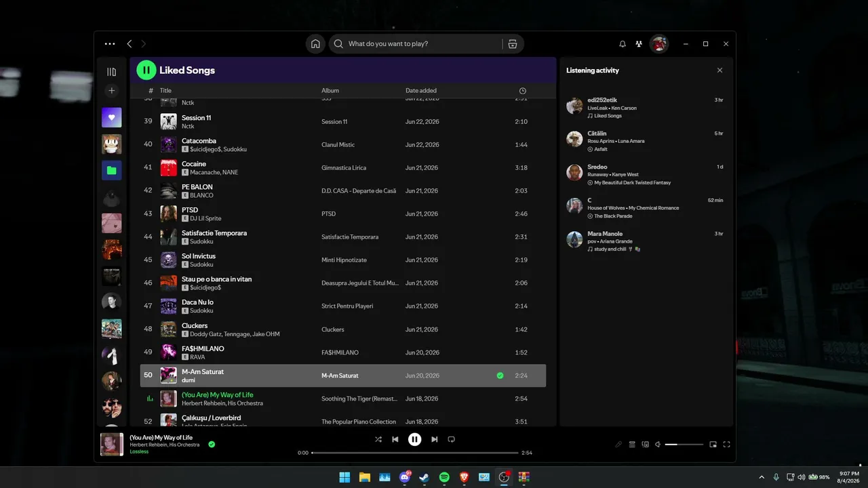This screenshot has height=488, width=868.
Task: Open the Spotify Home page
Action: coord(315,43)
